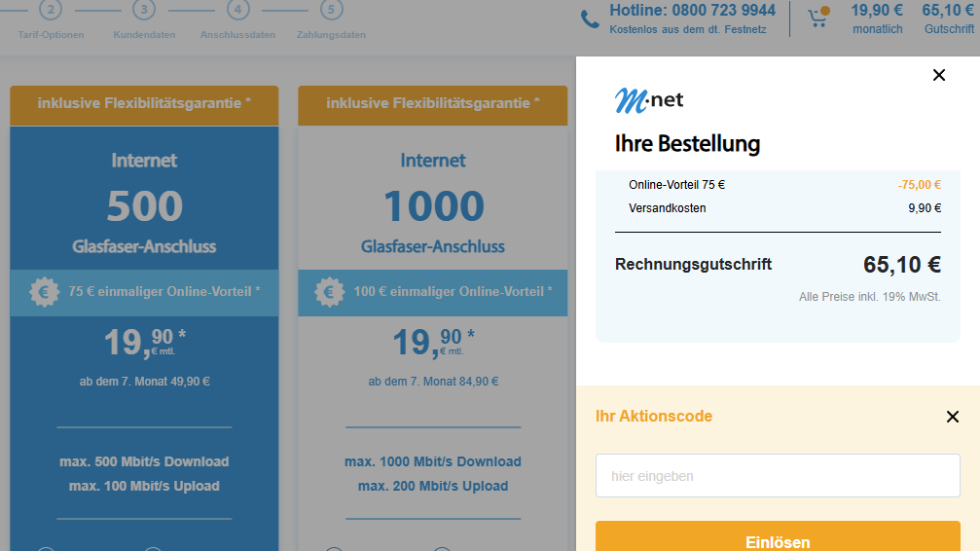Click the euro badge on Internet 1000

tap(329, 292)
